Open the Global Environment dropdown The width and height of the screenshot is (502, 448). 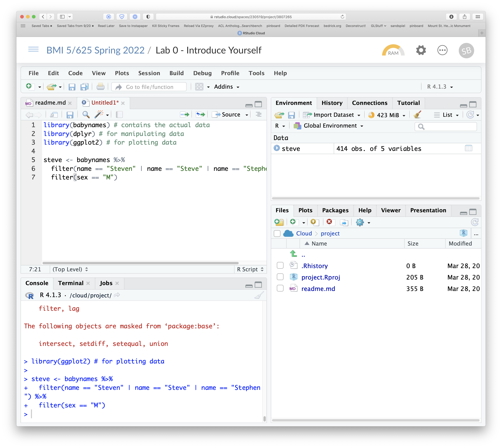330,126
